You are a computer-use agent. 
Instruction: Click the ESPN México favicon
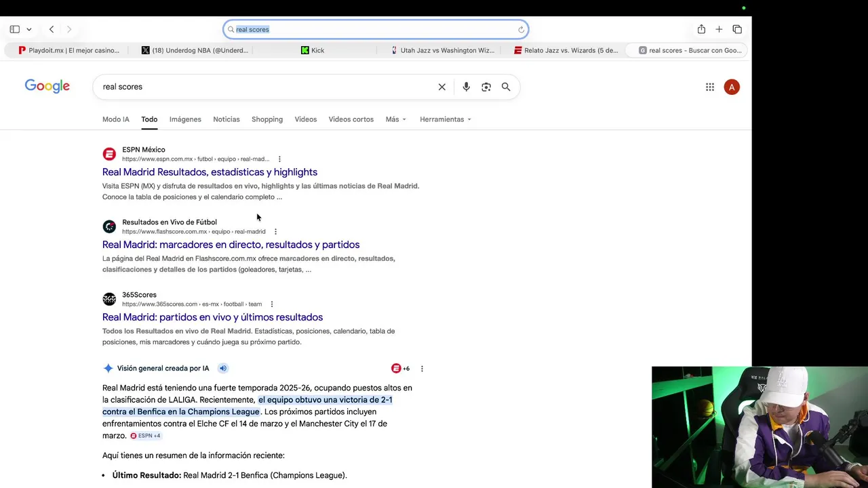tap(109, 154)
